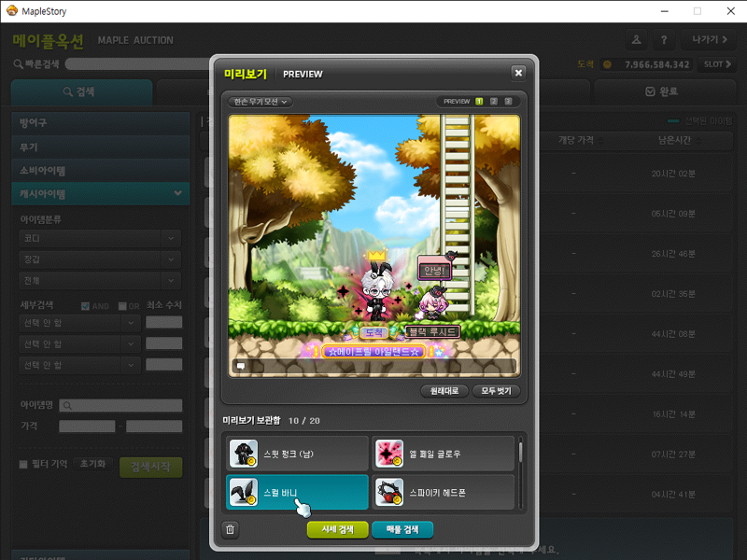Click the character profile icon in header
Viewport: 747px width, 560px height.
[636, 39]
